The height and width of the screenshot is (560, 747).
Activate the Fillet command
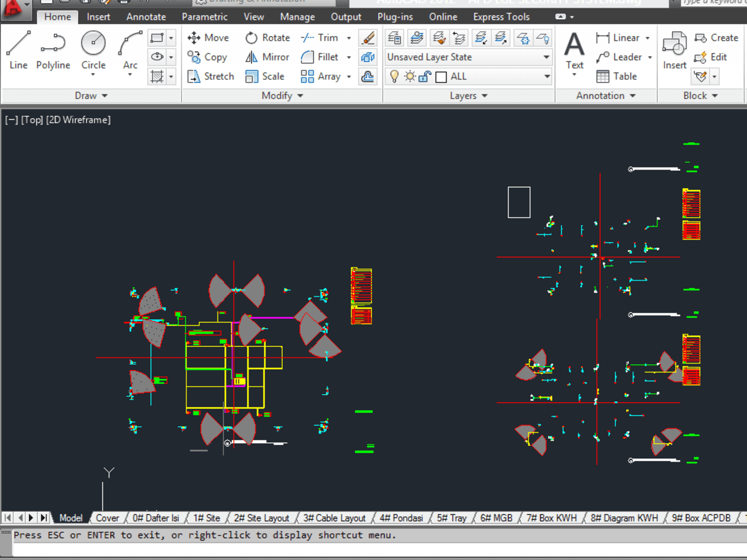[x=320, y=57]
